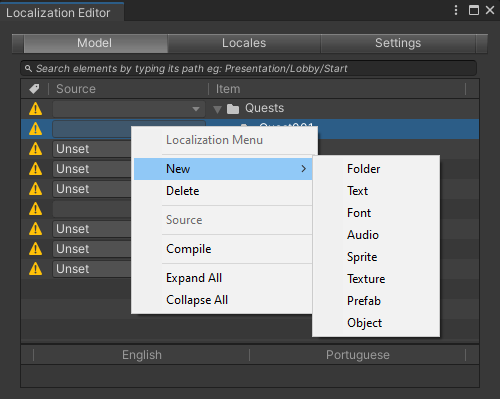Create a new Object item

[376, 323]
